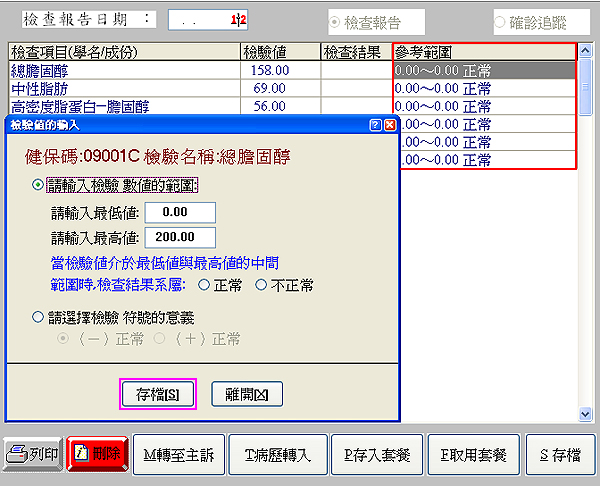This screenshot has width=600, height=486.
Task: Click the T病歷轉入 button
Action: [277, 454]
